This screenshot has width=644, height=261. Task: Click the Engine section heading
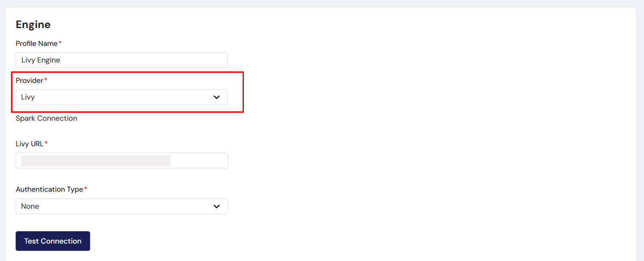[x=33, y=25]
